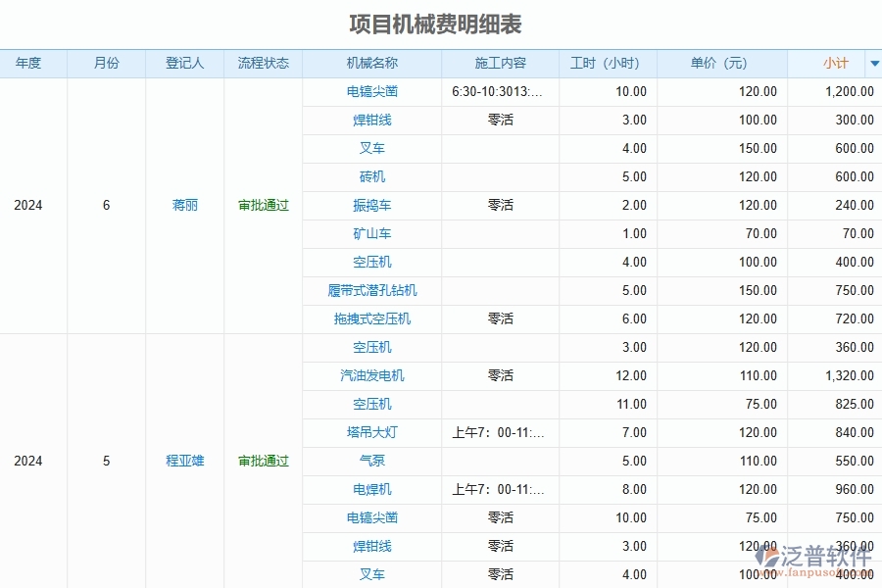This screenshot has height=588, width=882.
Task: Click the 拖拽式空压机 entry
Action: [372, 318]
